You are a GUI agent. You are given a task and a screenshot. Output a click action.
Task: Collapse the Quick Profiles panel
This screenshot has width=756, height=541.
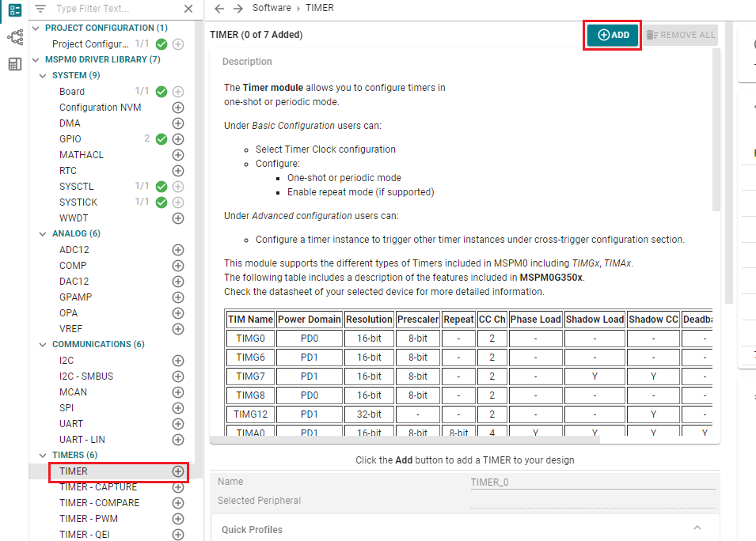[x=697, y=528]
